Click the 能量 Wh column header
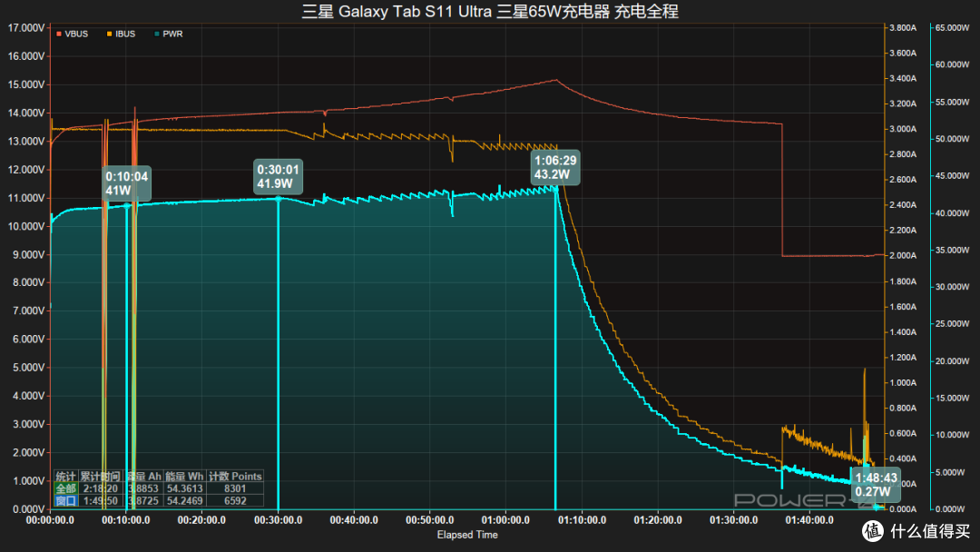 184,477
